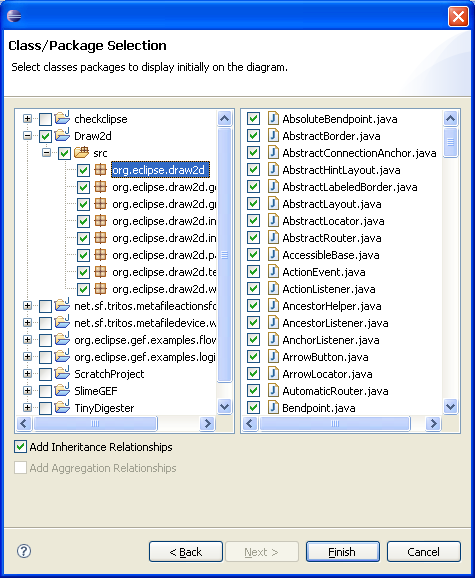Click the help question mark icon
The width and height of the screenshot is (475, 578).
point(24,551)
